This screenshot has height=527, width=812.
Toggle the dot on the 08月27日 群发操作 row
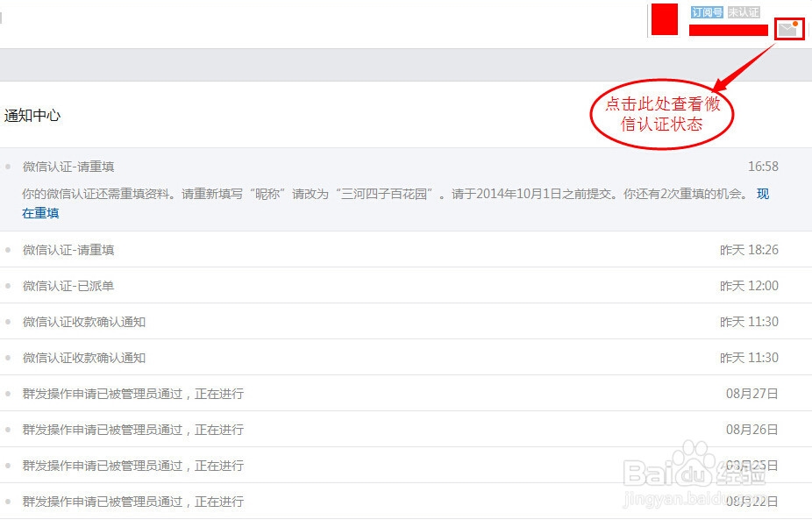(9, 393)
